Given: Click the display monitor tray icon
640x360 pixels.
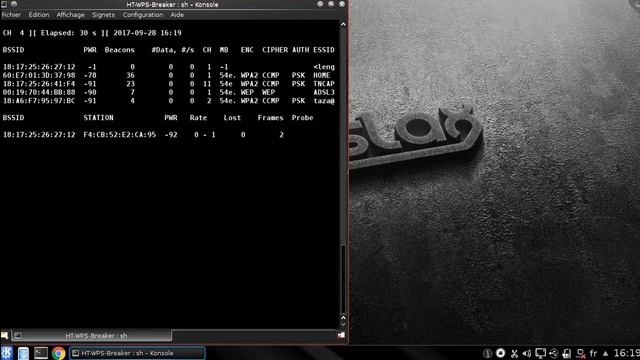Looking at the screenshot, I should (540, 353).
